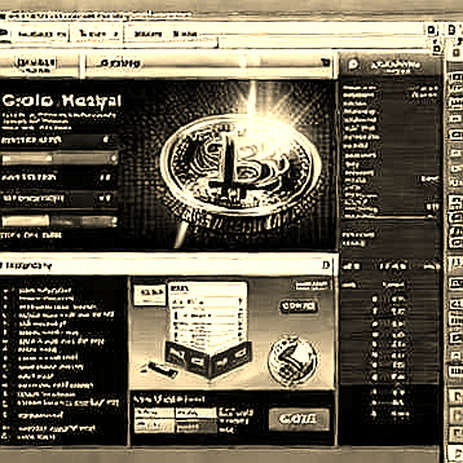
Task: Open the dropdown arrow ending the second toolbar
Action: tap(326, 62)
